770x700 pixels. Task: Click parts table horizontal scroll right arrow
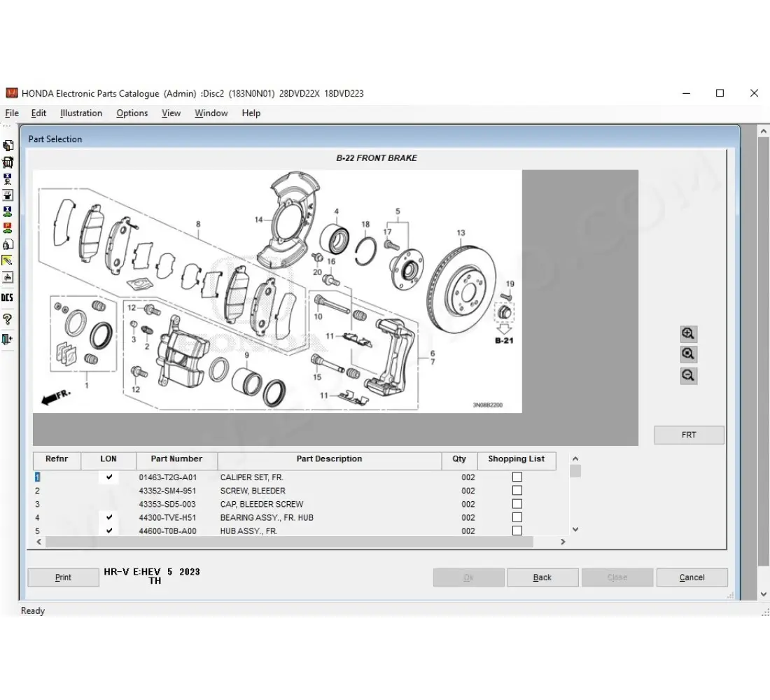(x=563, y=542)
